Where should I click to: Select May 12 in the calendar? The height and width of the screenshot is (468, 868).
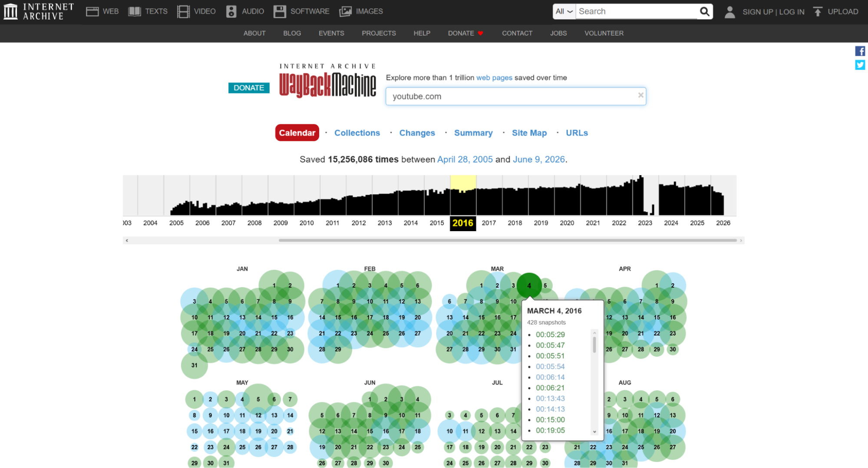tap(258, 415)
